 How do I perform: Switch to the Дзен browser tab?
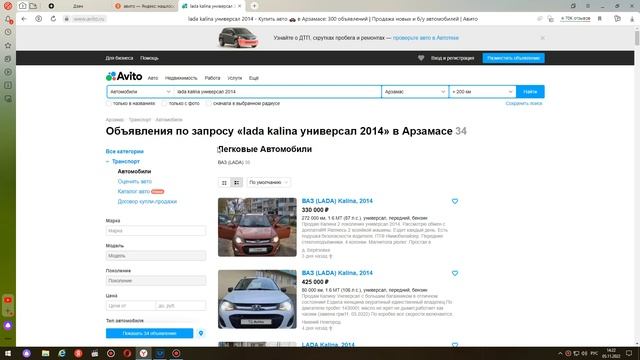(78, 6)
